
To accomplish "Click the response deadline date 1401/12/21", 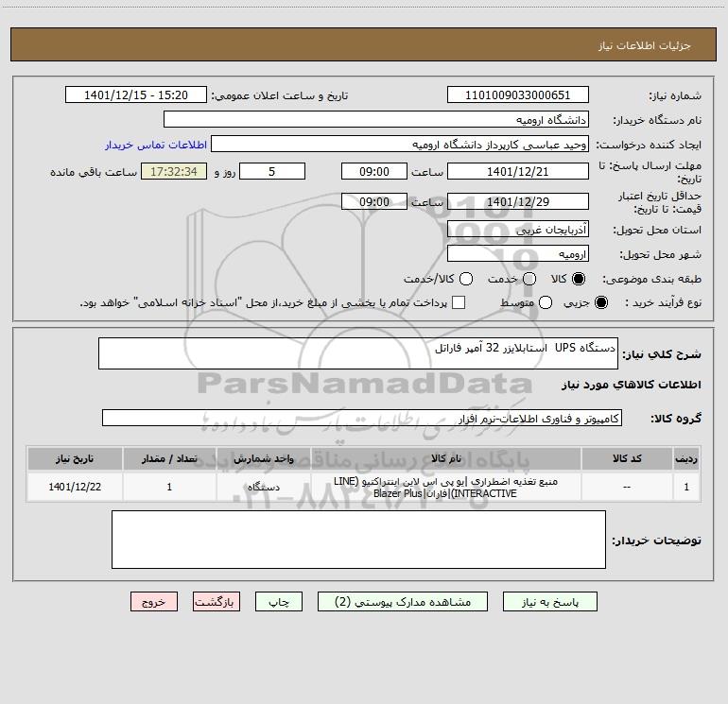I will point(518,171).
